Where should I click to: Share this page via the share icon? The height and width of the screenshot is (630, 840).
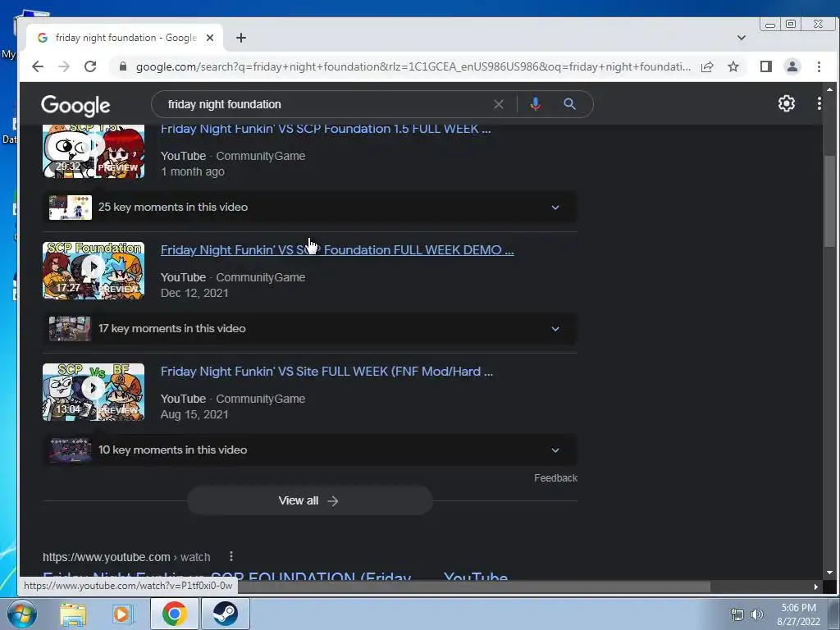coord(707,66)
